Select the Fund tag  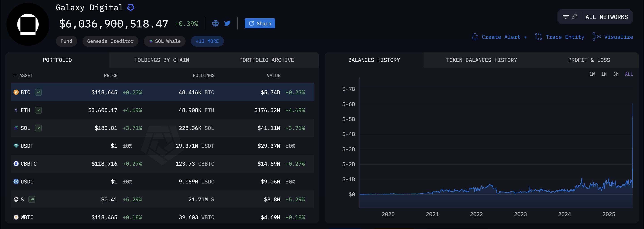click(x=66, y=41)
